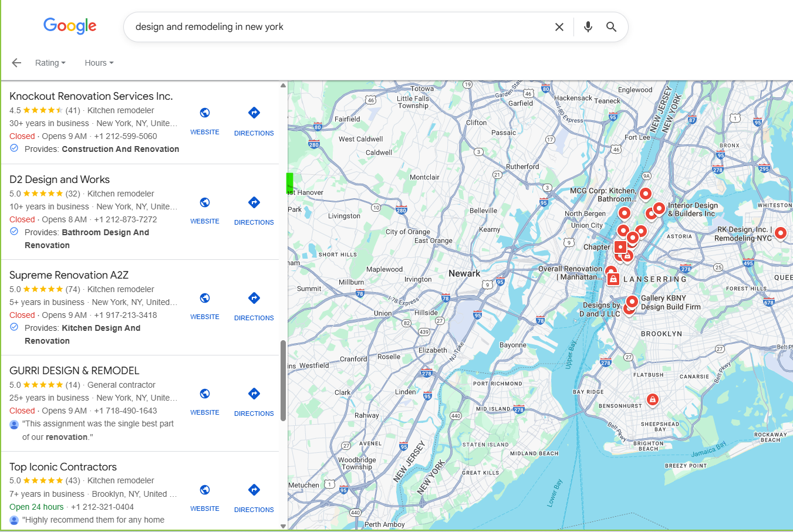The width and height of the screenshot is (793, 532).
Task: Click the Elizabeth label on the map
Action: click(433, 350)
